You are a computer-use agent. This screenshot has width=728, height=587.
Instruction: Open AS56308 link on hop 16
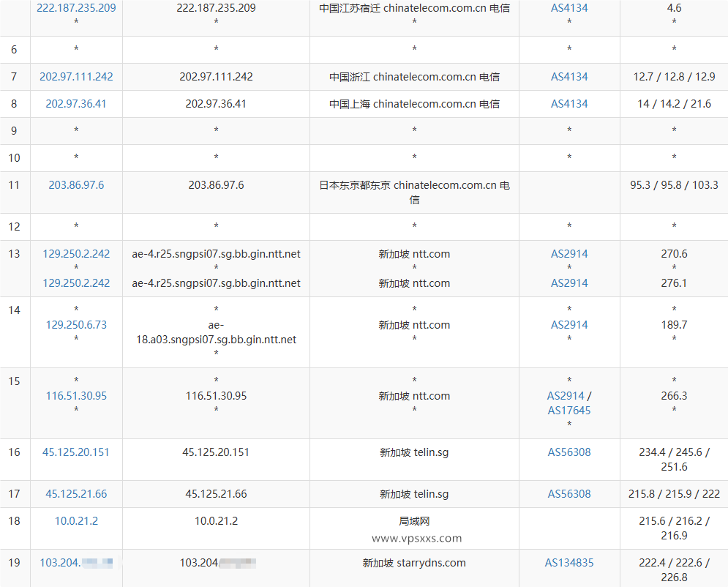(569, 452)
